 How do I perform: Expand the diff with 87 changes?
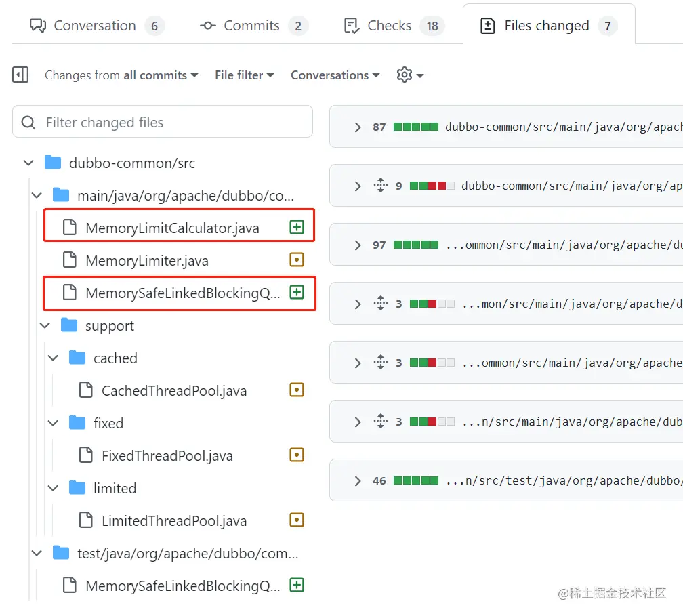(358, 127)
